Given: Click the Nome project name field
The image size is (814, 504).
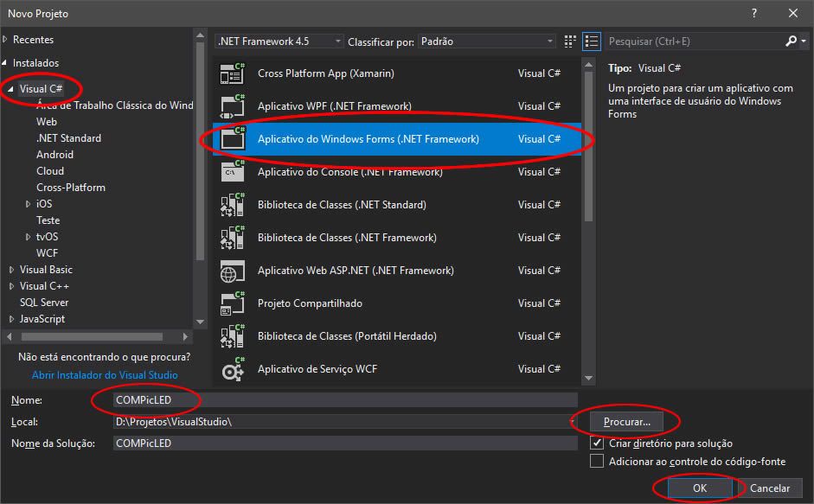Looking at the screenshot, I should [345, 400].
